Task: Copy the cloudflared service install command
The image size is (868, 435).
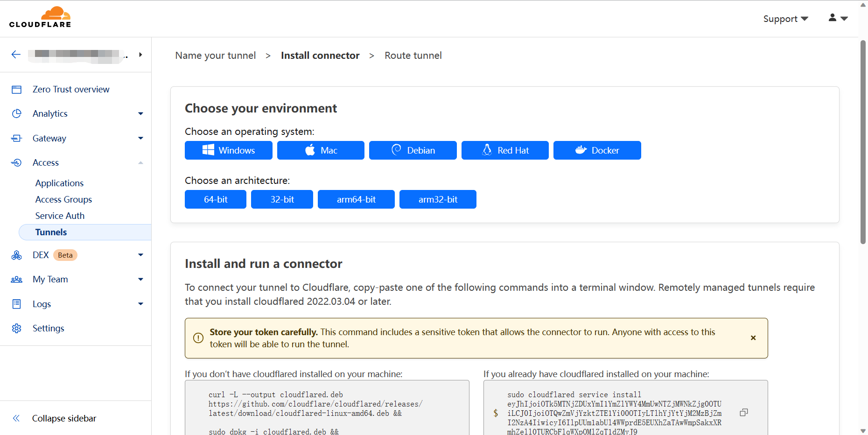Action: pyautogui.click(x=743, y=413)
